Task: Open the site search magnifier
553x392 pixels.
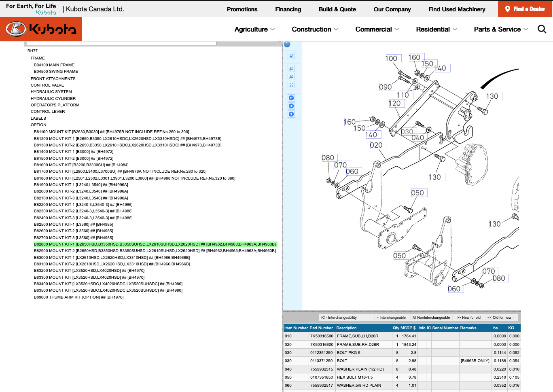Action: point(542,29)
